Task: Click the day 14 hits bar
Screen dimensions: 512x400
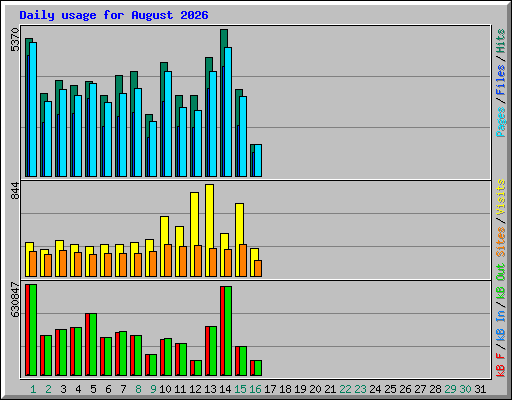Action: tap(224, 38)
